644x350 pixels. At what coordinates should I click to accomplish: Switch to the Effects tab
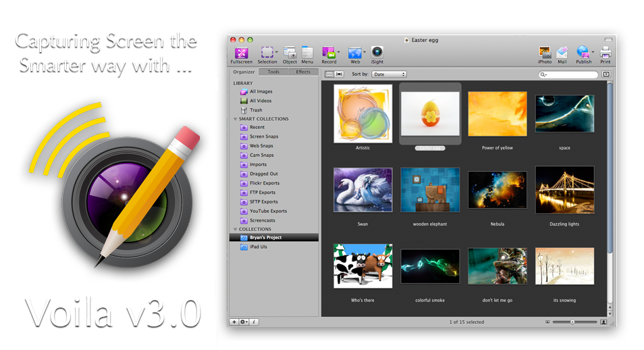tap(303, 72)
